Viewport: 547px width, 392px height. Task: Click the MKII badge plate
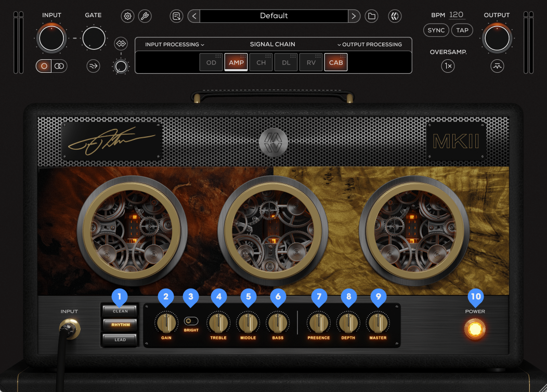point(457,141)
